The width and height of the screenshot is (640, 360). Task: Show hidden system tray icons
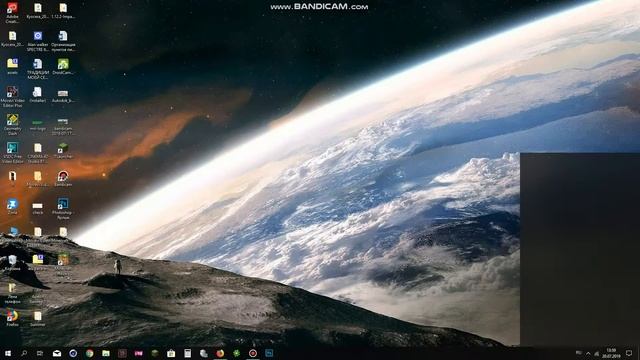coord(588,353)
